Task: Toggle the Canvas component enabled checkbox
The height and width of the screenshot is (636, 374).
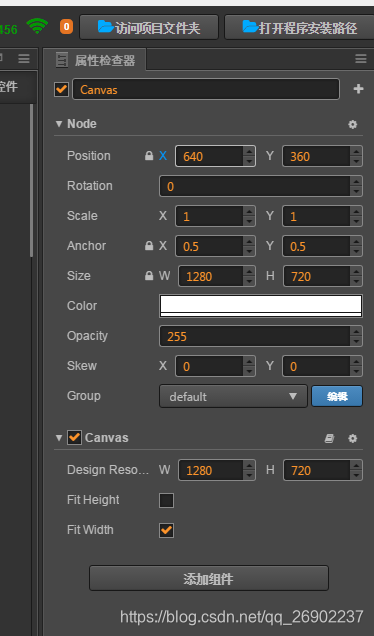Action: pos(74,438)
